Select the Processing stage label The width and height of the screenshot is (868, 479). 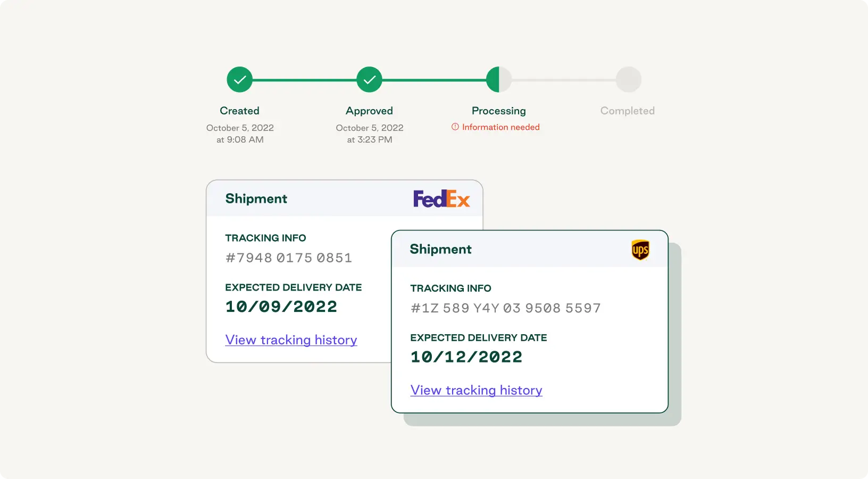tap(498, 111)
